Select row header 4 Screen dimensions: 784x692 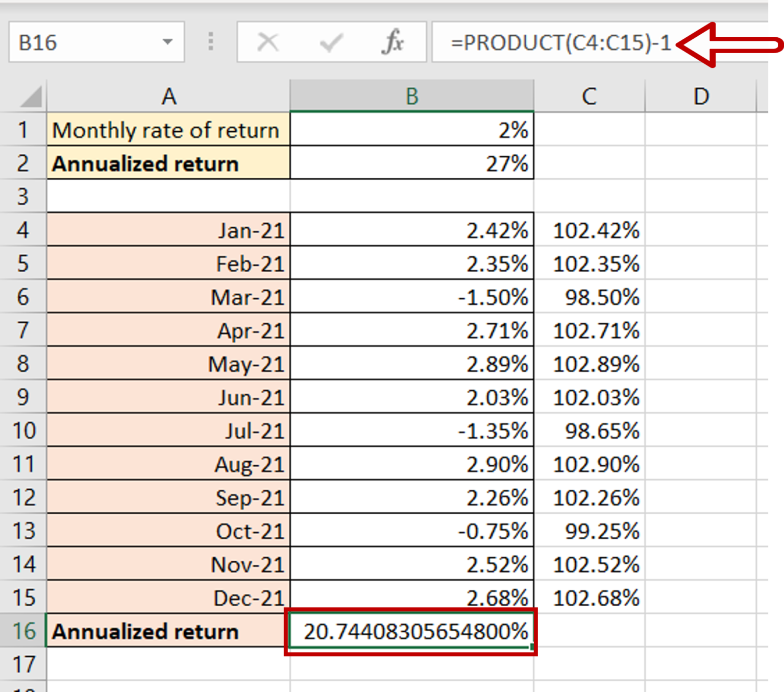(23, 230)
